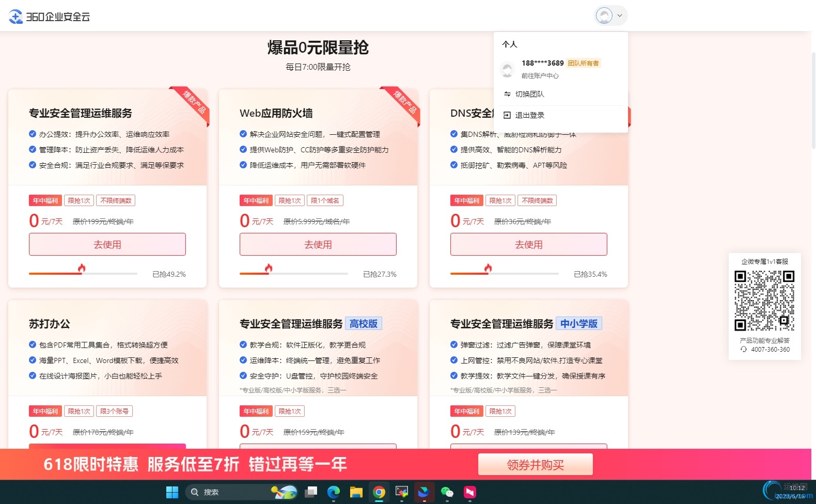Viewport: 816px width, 504px height.
Task: Click checkmark icon beside 教学合规
Action: point(243,344)
